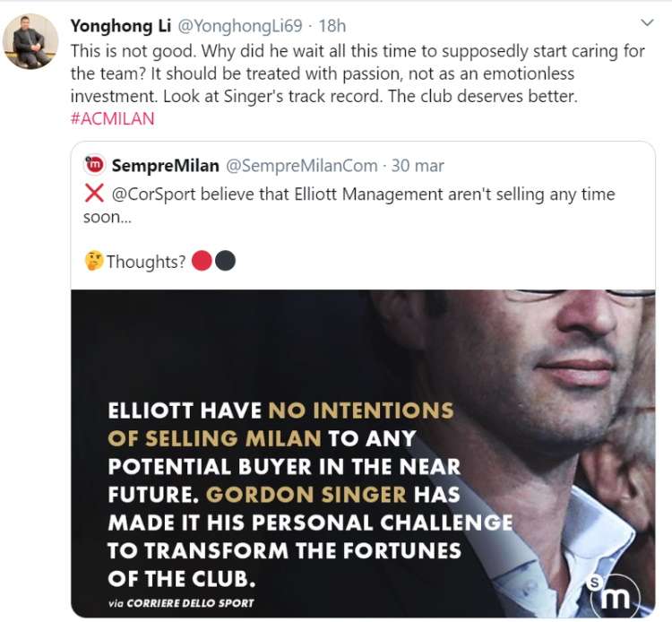This screenshot has width=672, height=622.
Task: Click Yonghong Li's tweet text body
Action: 358,73
